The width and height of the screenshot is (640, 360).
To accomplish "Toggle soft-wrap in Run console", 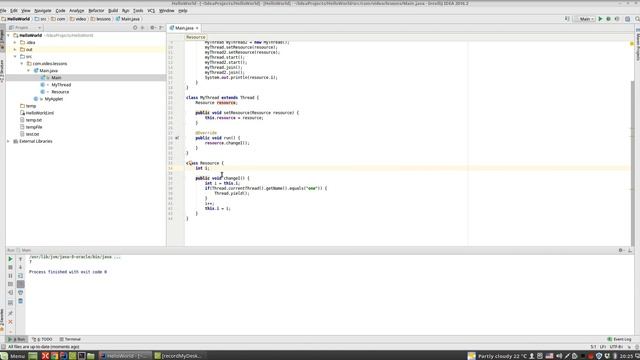I will point(20,276).
